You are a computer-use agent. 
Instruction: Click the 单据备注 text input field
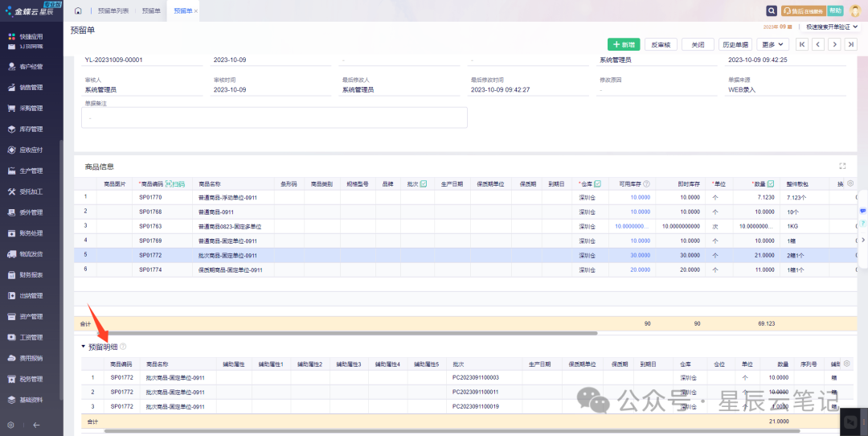pyautogui.click(x=274, y=117)
